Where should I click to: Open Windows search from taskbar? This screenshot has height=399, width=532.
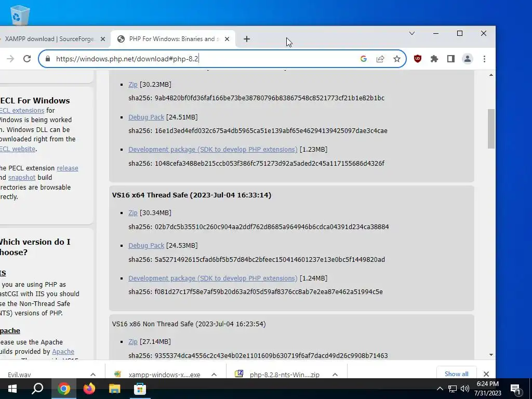[x=37, y=389]
